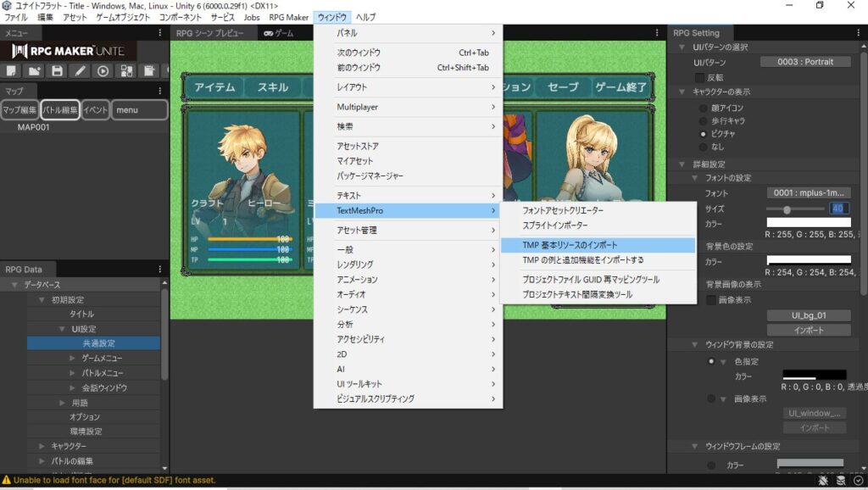Collapse the キャラクターの表示 section
Viewport: 868px width, 490px height.
point(682,92)
